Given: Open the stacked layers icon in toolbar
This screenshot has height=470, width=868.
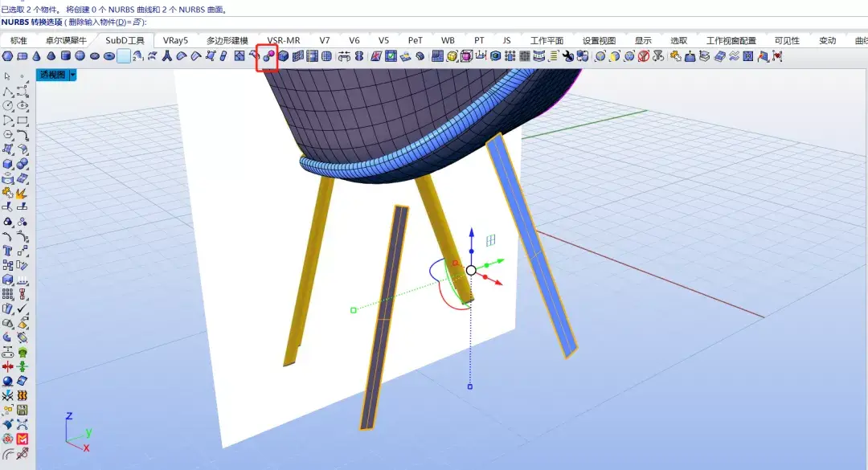Looking at the screenshot, I should point(704,56).
